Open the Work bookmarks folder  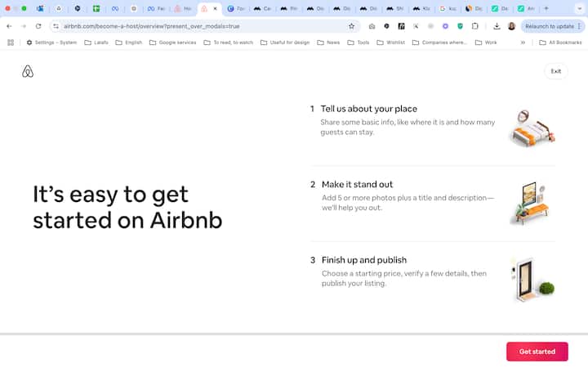[x=486, y=43]
